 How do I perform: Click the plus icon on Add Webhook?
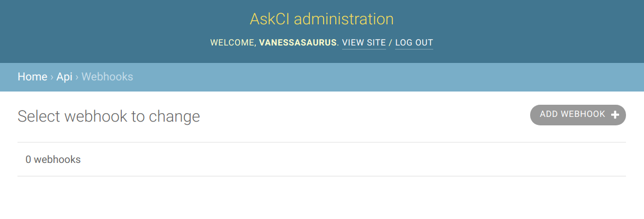[x=615, y=115]
